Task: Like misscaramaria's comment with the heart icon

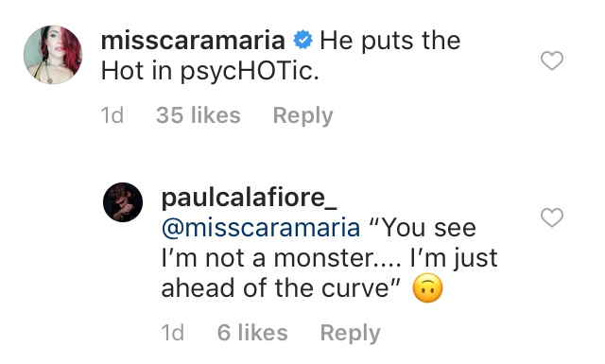Action: coord(552,61)
